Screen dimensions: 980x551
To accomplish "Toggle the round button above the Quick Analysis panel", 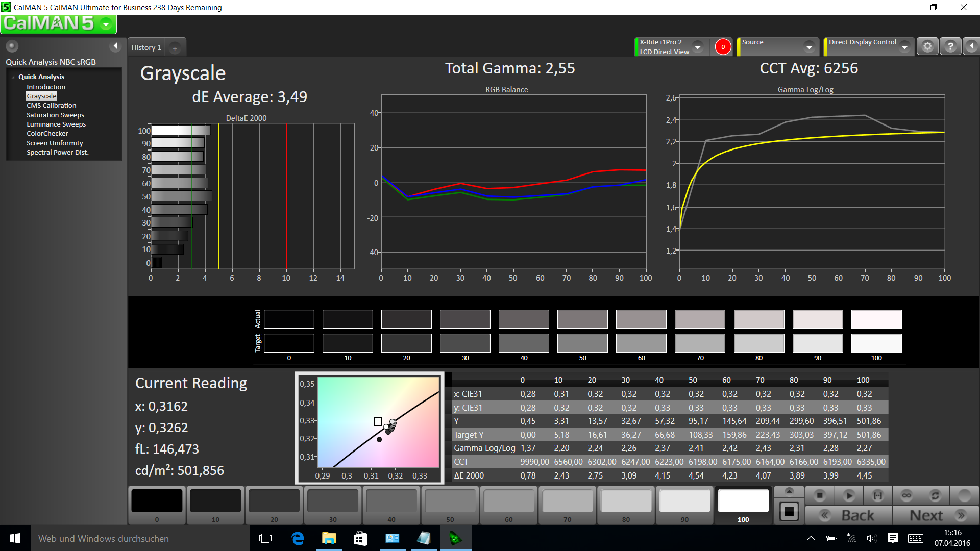I will coord(12,46).
